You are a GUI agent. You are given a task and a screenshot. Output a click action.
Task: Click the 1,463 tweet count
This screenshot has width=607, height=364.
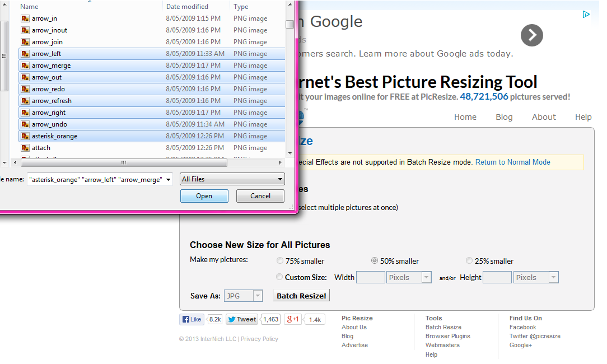point(271,319)
